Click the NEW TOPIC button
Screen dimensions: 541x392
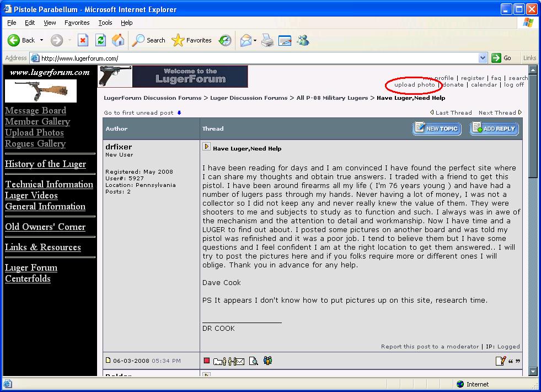tap(437, 128)
